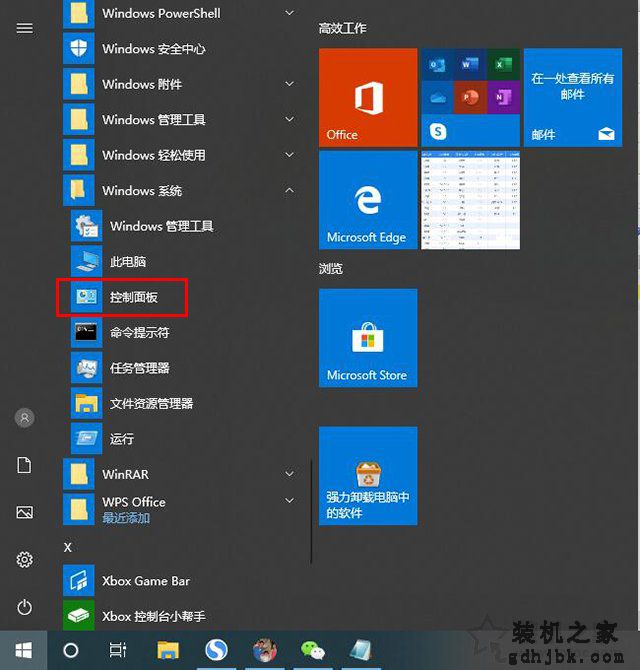Open the spreadsheet preview live tile

tap(470, 200)
